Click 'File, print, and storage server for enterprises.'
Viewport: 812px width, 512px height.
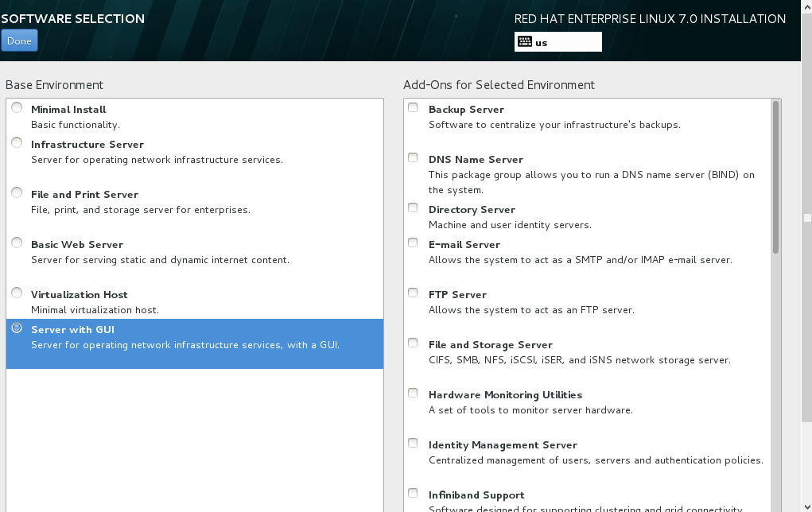click(x=141, y=210)
